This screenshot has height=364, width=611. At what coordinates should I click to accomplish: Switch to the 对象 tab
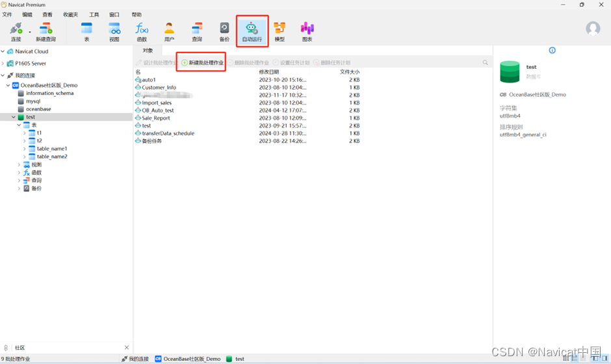[x=148, y=50]
